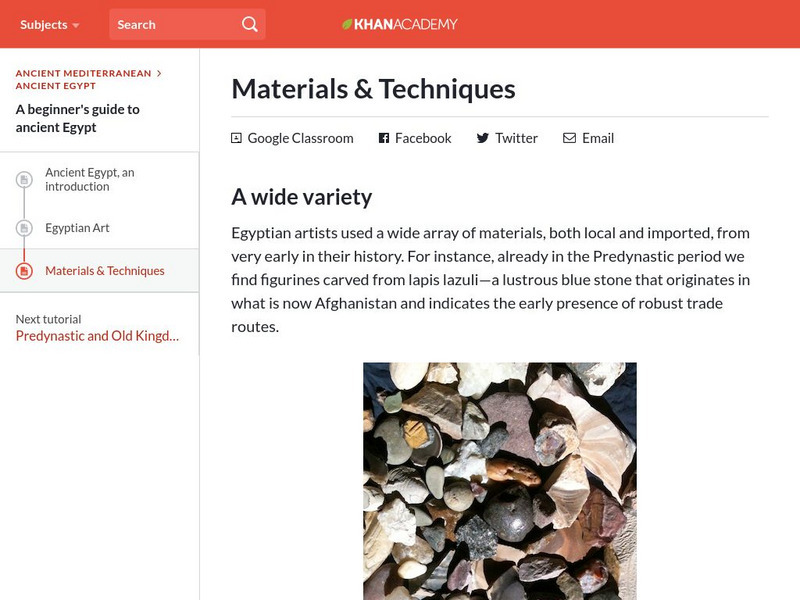Open Ancient Egypt, an introduction lesson
The height and width of the screenshot is (600, 800).
click(x=90, y=180)
